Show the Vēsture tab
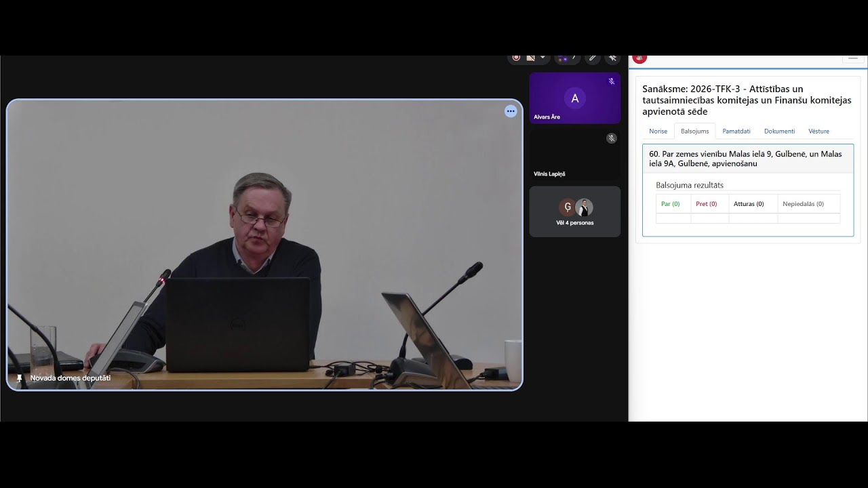This screenshot has height=488, width=868. pos(818,131)
